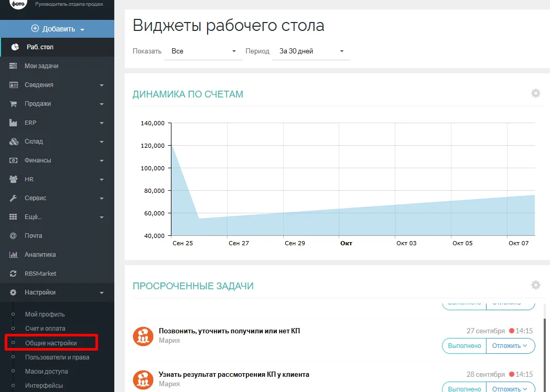This screenshot has width=550, height=392.
Task: Click the pie chart icon beside Раб. стол
Action: pos(15,47)
